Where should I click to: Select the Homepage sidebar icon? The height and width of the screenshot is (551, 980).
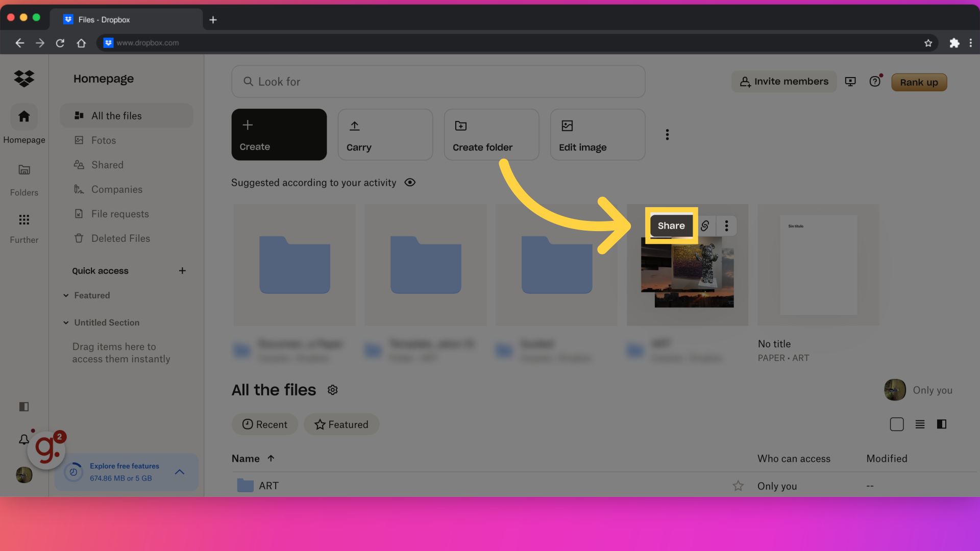pyautogui.click(x=24, y=117)
